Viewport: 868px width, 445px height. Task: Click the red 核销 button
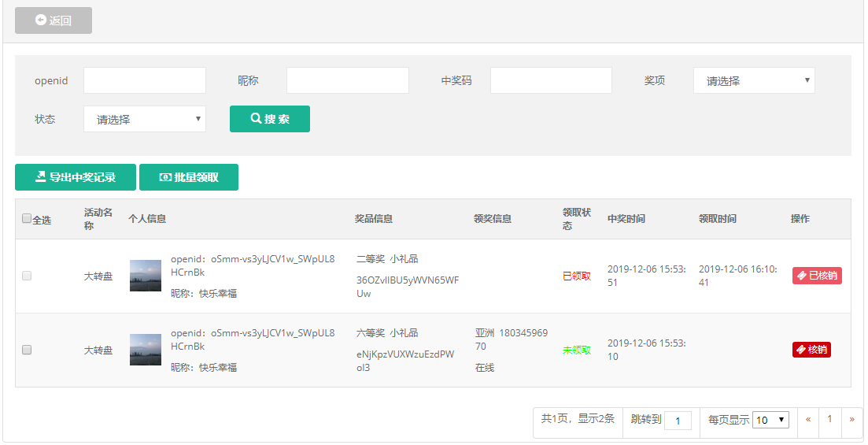[x=811, y=350]
